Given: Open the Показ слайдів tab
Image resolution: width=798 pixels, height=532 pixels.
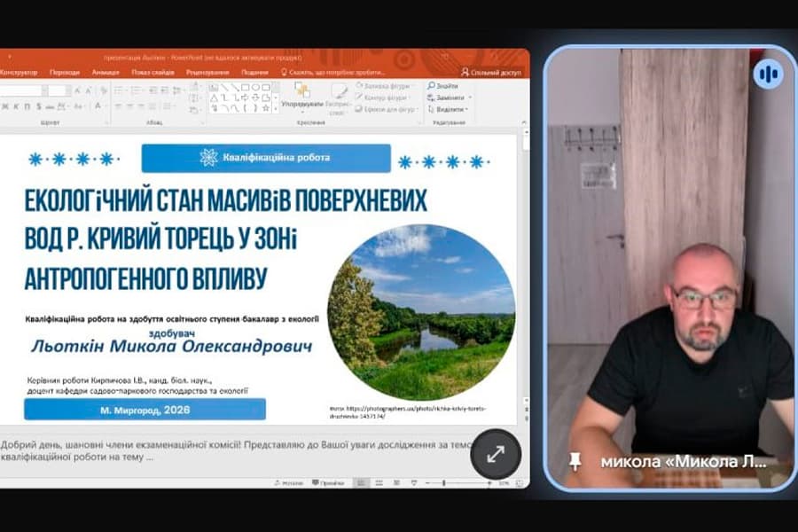Looking at the screenshot, I should tap(153, 73).
